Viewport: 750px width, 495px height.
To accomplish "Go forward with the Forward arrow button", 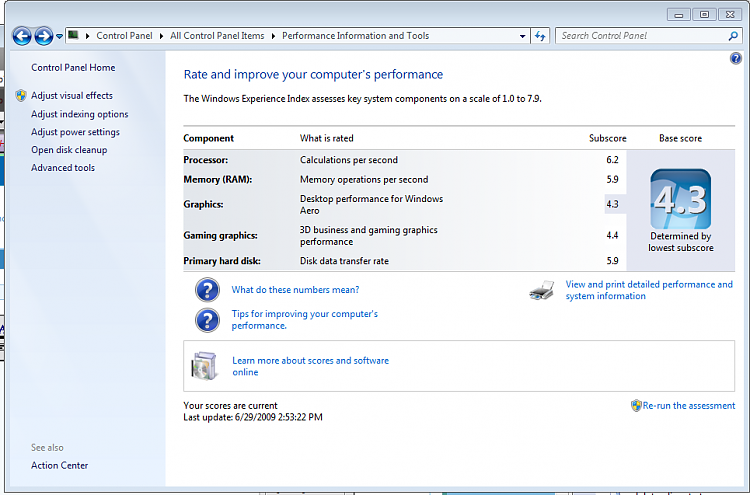I will 44,36.
